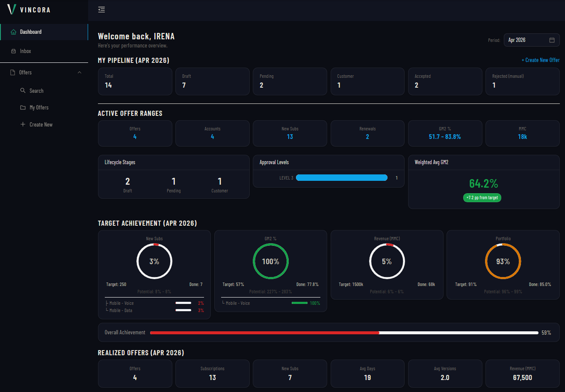Click the GM2 % 100% ring chart
The width and height of the screenshot is (565, 392).
pos(271,261)
